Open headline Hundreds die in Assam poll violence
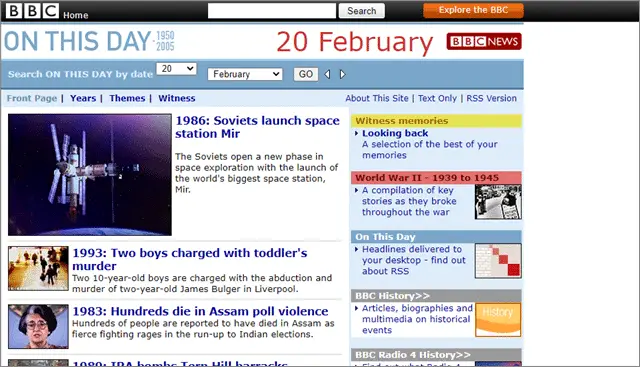 point(200,311)
